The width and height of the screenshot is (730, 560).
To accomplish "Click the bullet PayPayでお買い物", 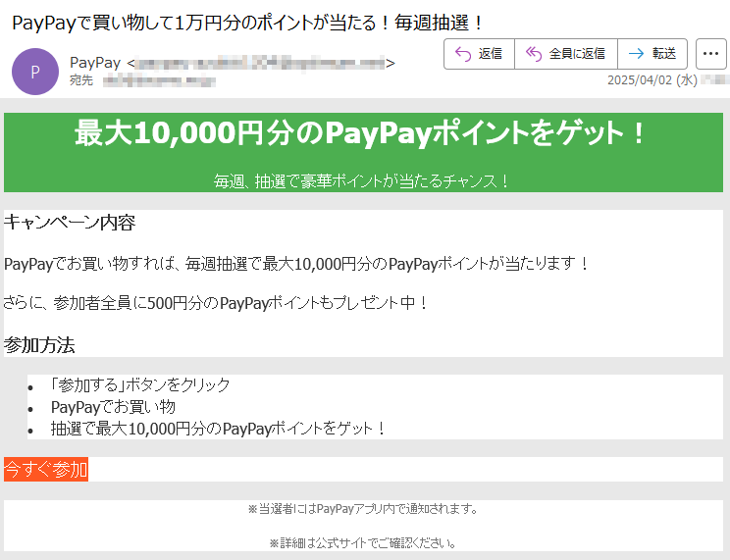I will pyautogui.click(x=113, y=407).
